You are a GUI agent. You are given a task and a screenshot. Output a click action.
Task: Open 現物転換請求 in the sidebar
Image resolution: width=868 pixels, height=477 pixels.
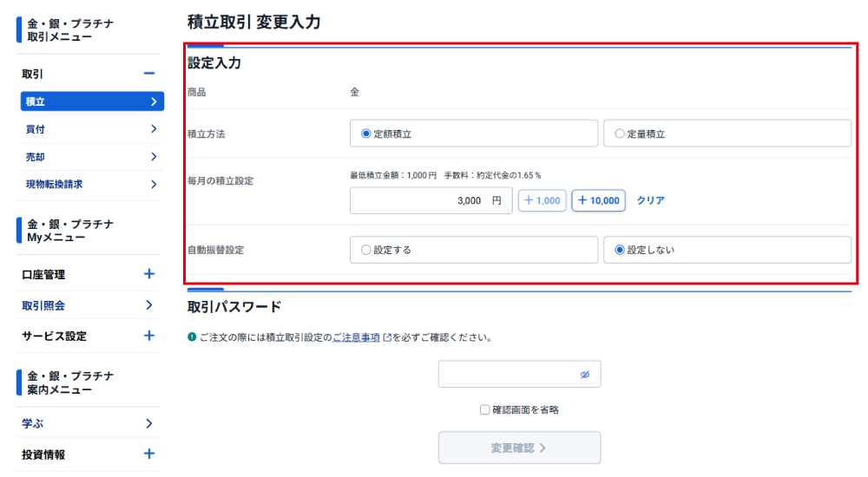pos(90,185)
